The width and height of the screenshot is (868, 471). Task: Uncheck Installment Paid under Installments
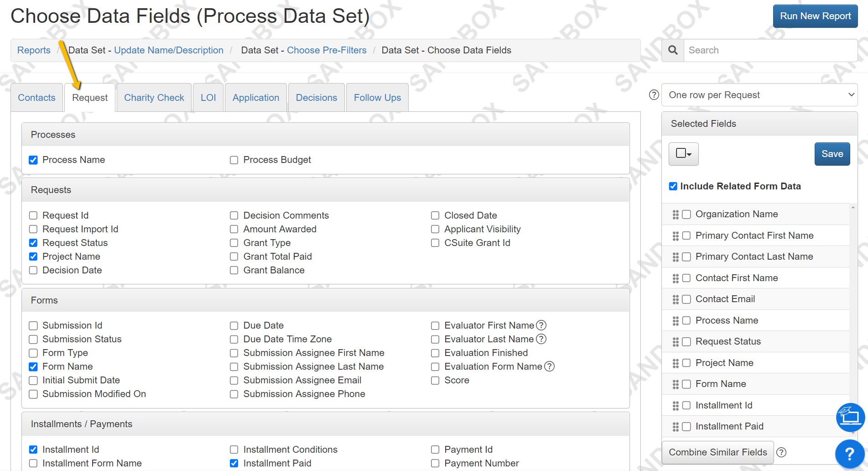pos(234,463)
